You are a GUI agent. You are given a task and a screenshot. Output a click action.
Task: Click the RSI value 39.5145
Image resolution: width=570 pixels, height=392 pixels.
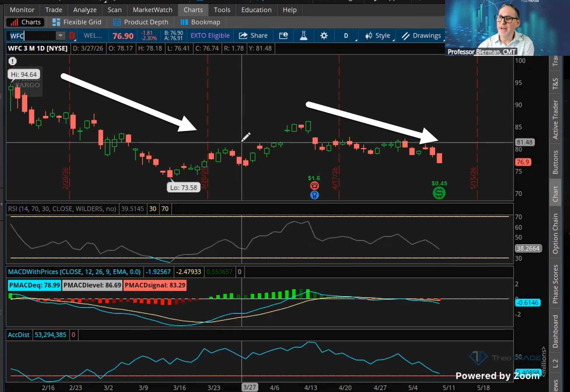[132, 209]
